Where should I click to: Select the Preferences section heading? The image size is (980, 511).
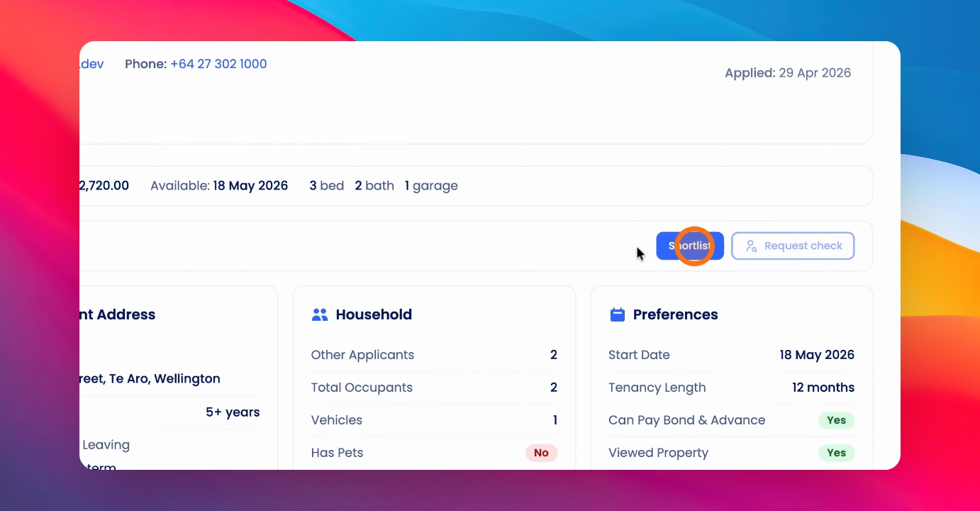(675, 314)
